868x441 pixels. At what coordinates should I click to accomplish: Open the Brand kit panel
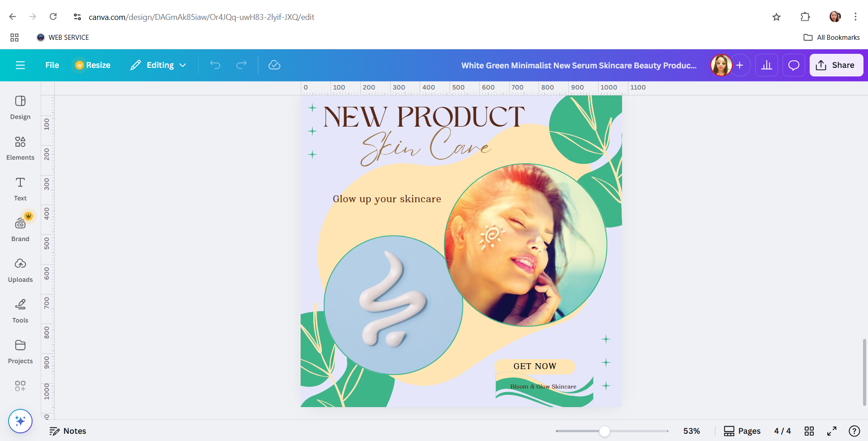pos(20,229)
